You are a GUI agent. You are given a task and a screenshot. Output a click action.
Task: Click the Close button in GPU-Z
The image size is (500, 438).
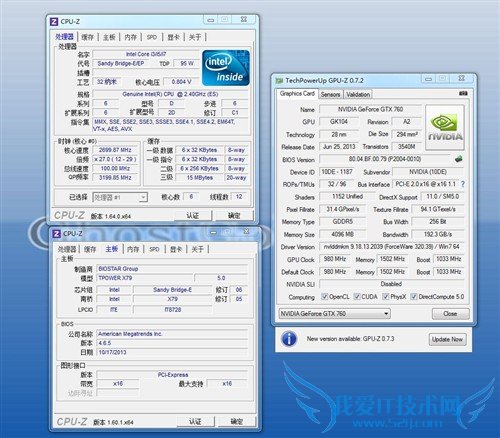point(450,314)
